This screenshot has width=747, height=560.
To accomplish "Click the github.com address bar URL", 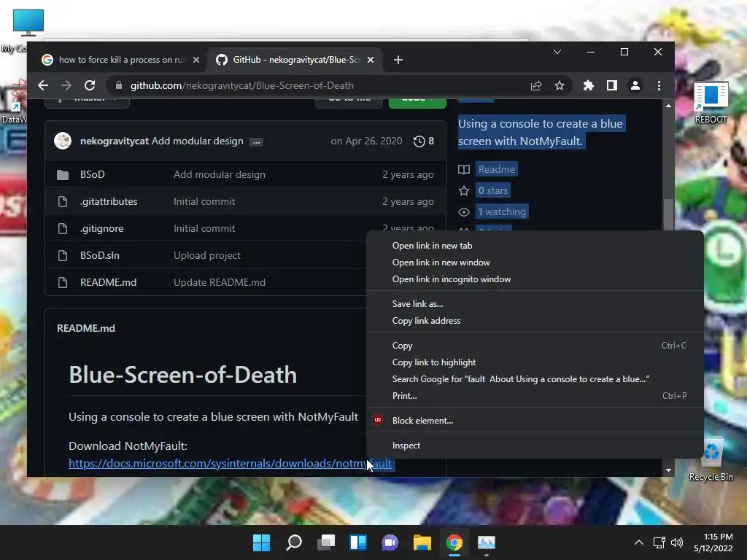I will point(242,85).
